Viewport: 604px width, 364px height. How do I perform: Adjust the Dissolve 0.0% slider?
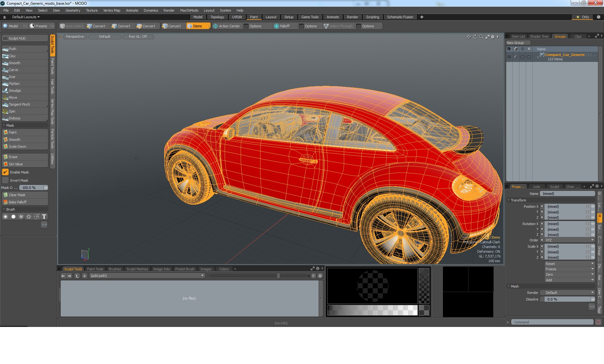click(569, 299)
